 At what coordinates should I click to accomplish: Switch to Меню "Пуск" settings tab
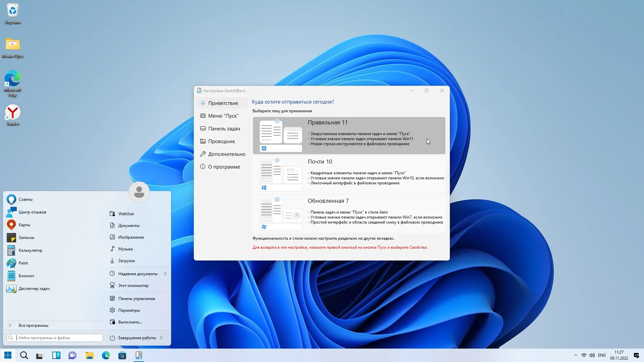[223, 116]
